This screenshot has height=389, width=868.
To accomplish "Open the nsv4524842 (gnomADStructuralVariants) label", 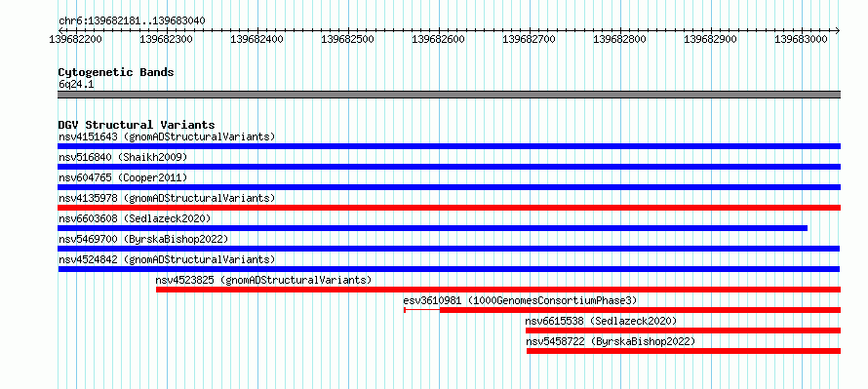I will tap(167, 259).
